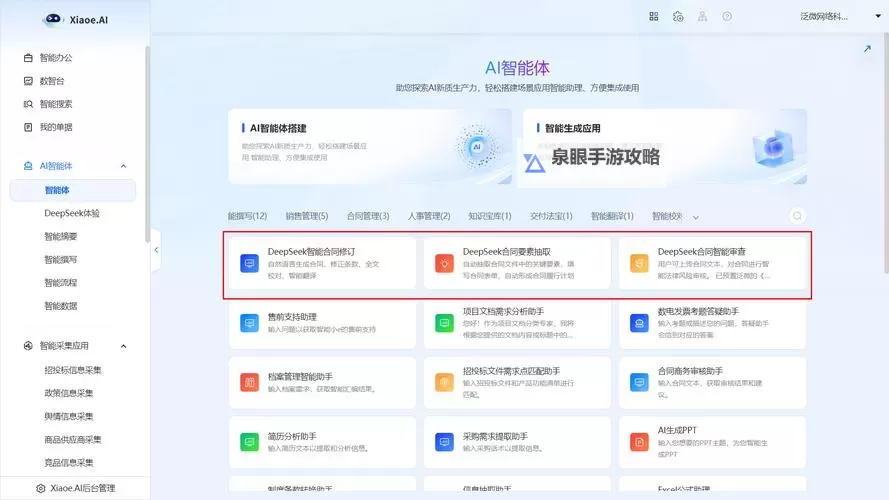
Task: Click the AI生成PPT red icon
Action: coord(640,442)
